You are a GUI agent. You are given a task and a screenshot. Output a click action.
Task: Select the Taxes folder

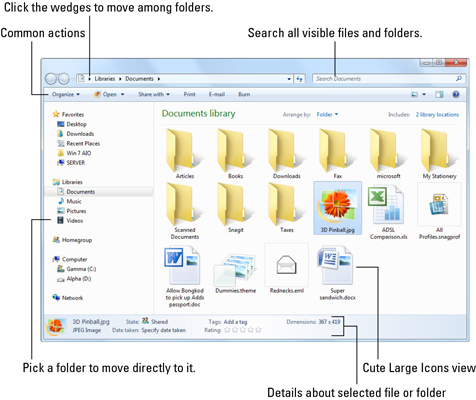[x=287, y=208]
